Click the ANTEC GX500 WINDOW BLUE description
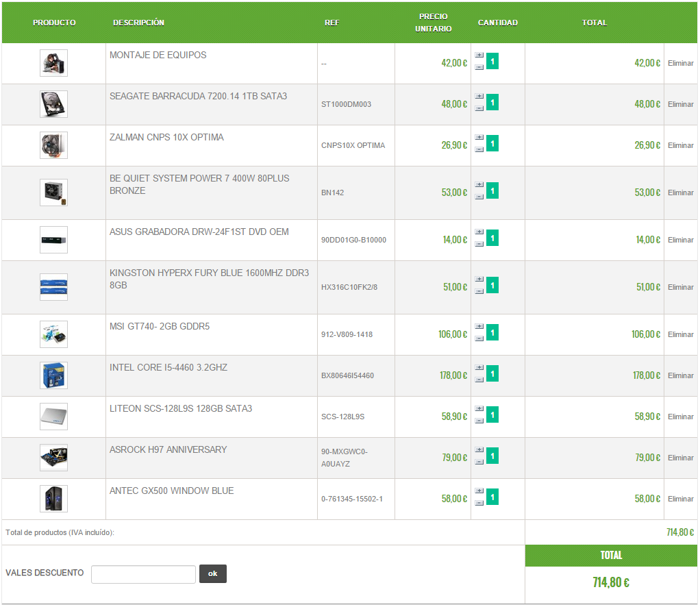Viewport: 700px width, 607px height. [x=171, y=491]
